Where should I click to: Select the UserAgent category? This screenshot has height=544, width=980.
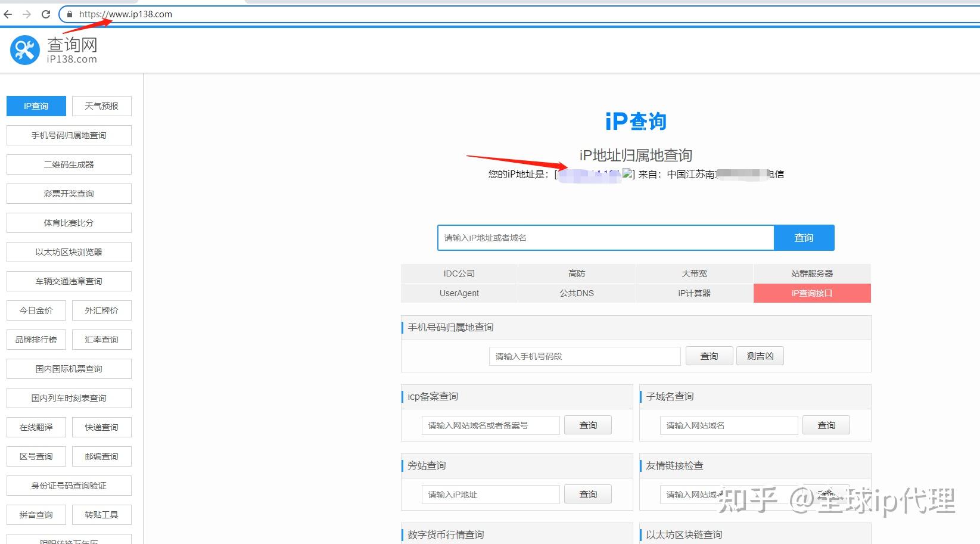(459, 293)
